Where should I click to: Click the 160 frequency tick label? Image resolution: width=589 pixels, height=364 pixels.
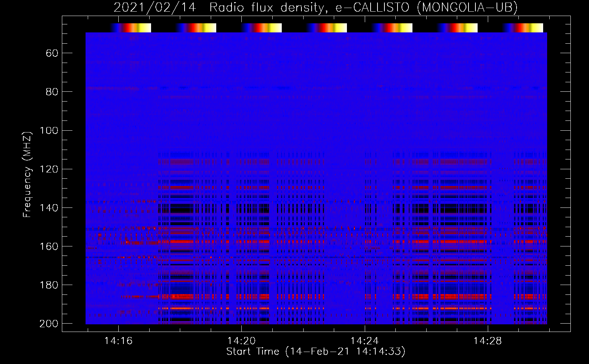coord(49,246)
